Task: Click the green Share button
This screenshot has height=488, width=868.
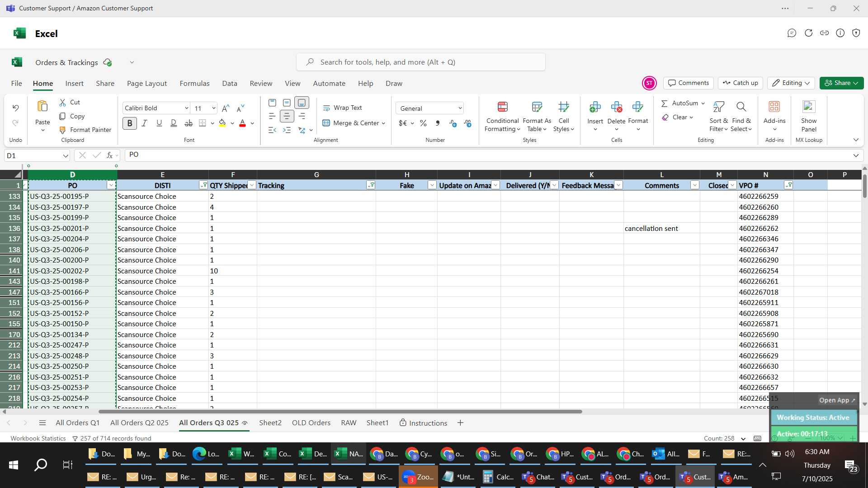Action: pos(841,83)
